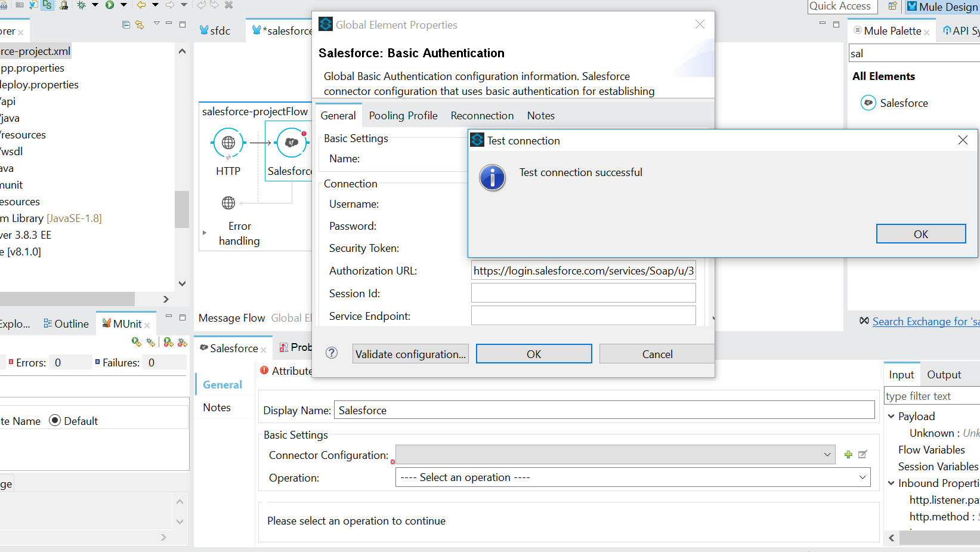Switch to the Reconnection tab
This screenshot has height=552, width=980.
coord(482,116)
